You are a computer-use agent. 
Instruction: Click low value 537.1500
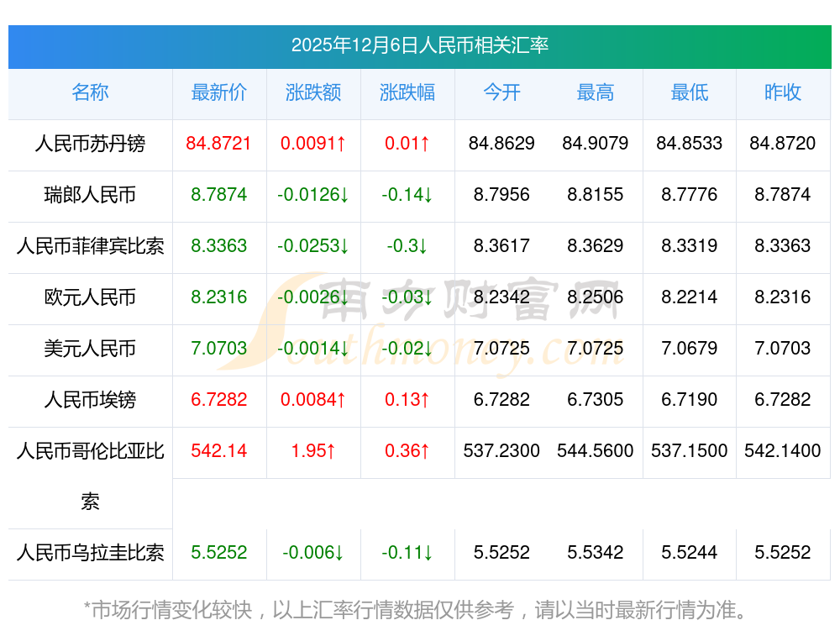click(690, 450)
